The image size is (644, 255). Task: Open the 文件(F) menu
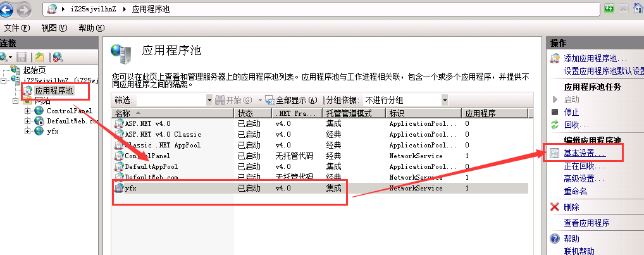tap(17, 28)
